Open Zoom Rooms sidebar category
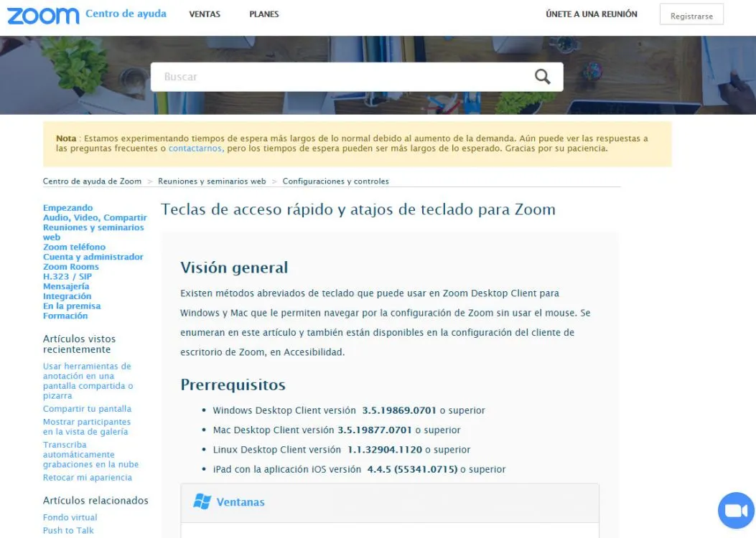756x538 pixels. pos(71,266)
